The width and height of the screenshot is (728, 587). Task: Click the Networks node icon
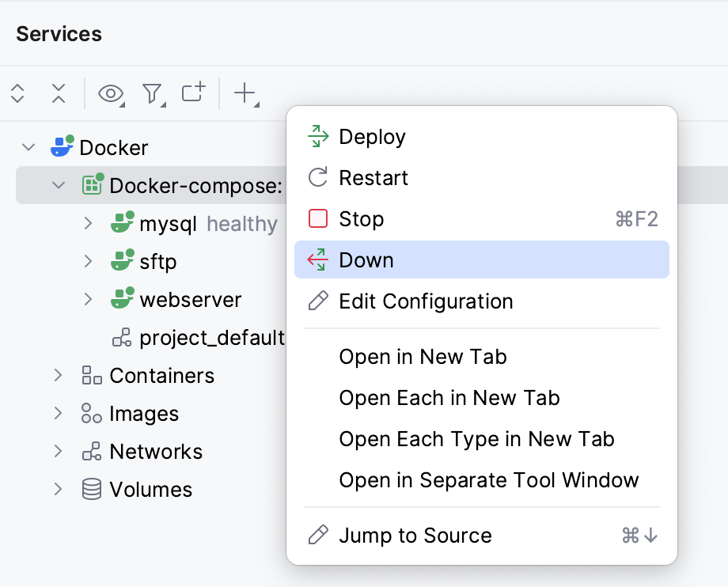[93, 452]
